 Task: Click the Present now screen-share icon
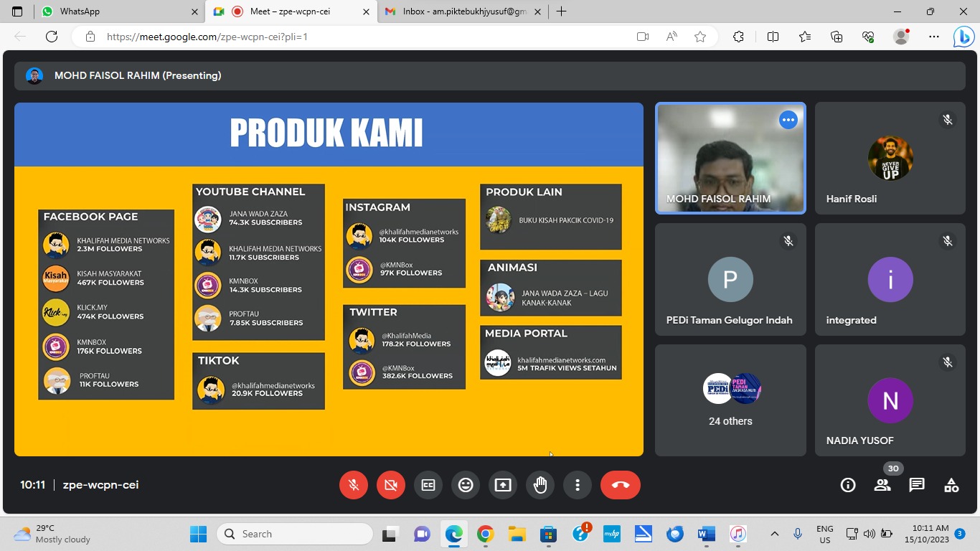[503, 485]
